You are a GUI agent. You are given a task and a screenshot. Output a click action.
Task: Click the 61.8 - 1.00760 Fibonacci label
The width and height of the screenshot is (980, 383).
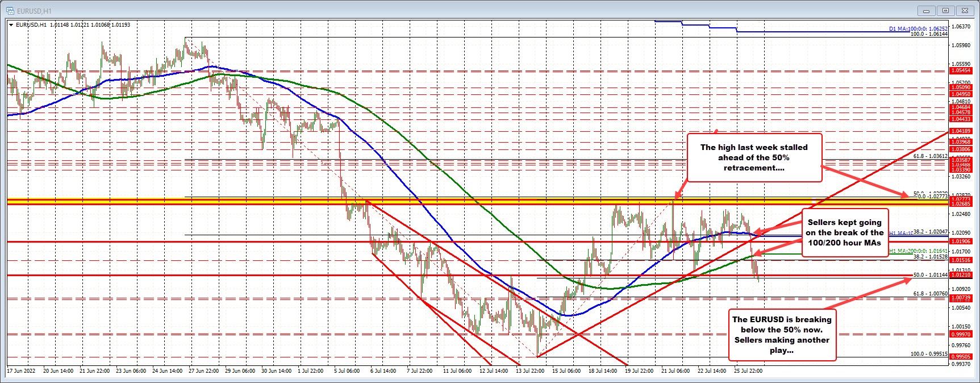pyautogui.click(x=930, y=294)
